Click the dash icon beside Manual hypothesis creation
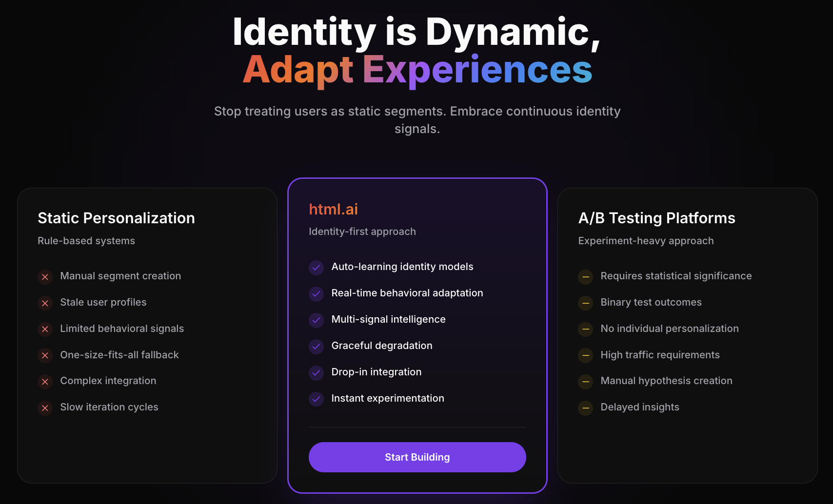Viewport: 833px width, 504px height. pos(586,382)
